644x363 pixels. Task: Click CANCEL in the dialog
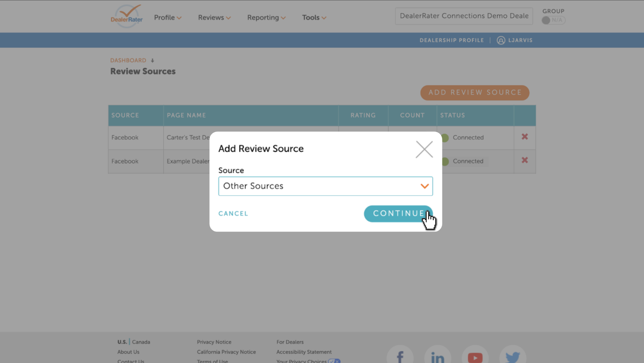[233, 214]
